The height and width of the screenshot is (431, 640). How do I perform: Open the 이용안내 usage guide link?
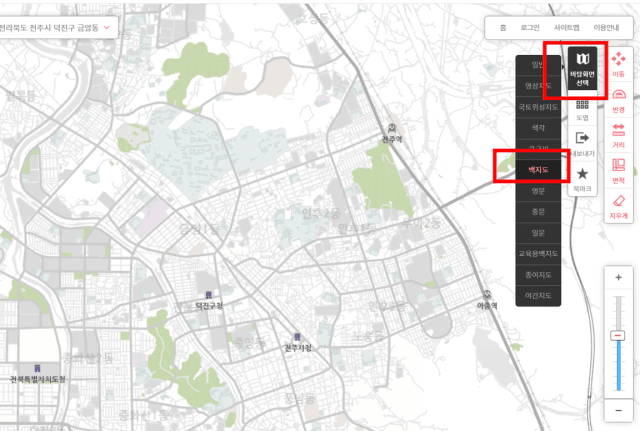[606, 28]
